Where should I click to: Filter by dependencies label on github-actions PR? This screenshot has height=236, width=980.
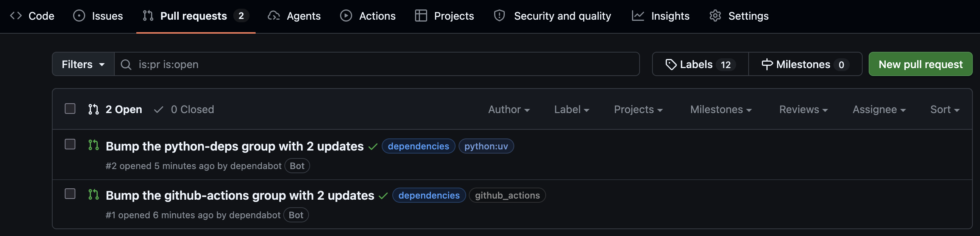pos(429,195)
